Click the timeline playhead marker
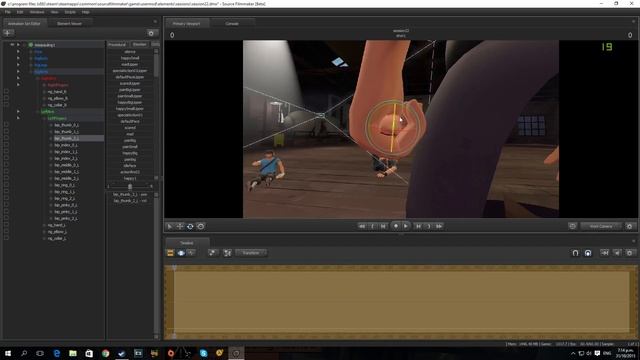 point(174,268)
